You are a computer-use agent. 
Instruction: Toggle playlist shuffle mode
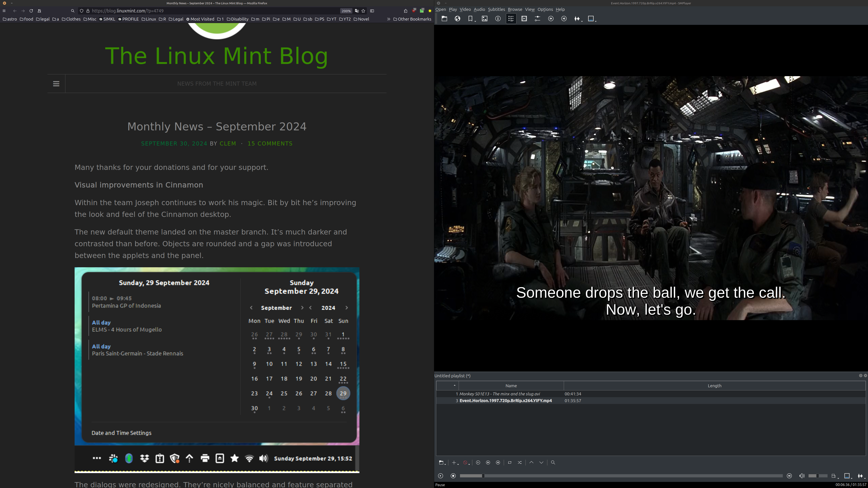pos(520,463)
